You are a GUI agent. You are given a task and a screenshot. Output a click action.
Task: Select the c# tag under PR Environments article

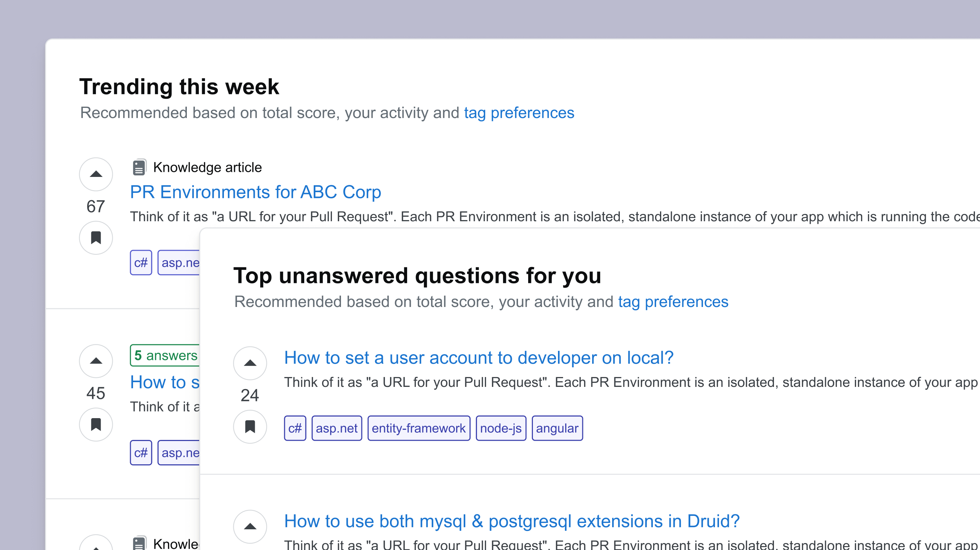coord(141,262)
